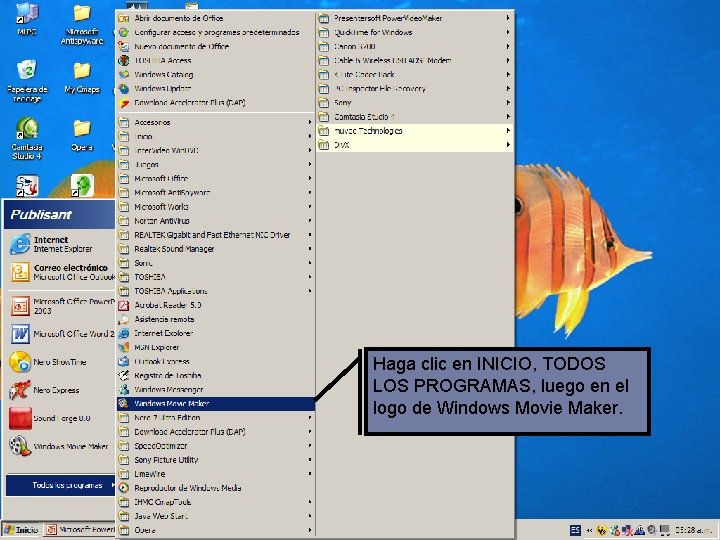Open Correo electrónico Outlook icon
Screen dimensions: 720x540
click(20, 272)
